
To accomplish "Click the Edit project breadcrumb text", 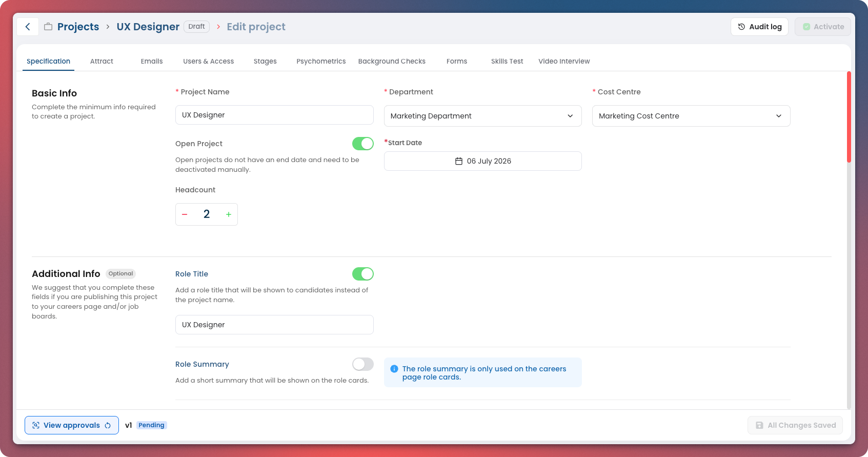I will click(x=256, y=27).
